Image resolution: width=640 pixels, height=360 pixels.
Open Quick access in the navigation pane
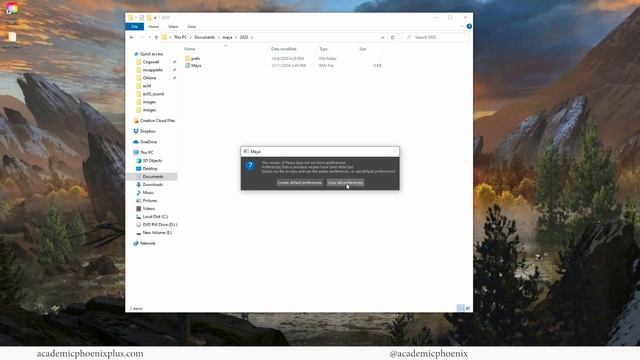(151, 54)
